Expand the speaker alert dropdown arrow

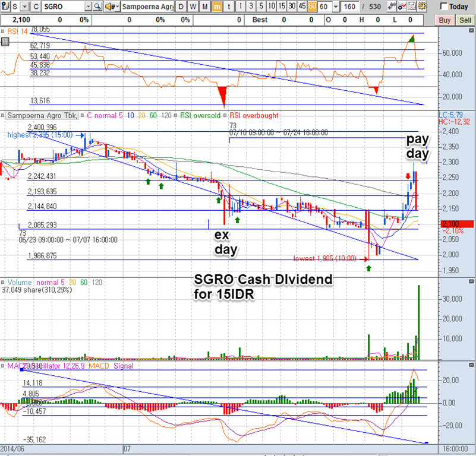point(117,7)
